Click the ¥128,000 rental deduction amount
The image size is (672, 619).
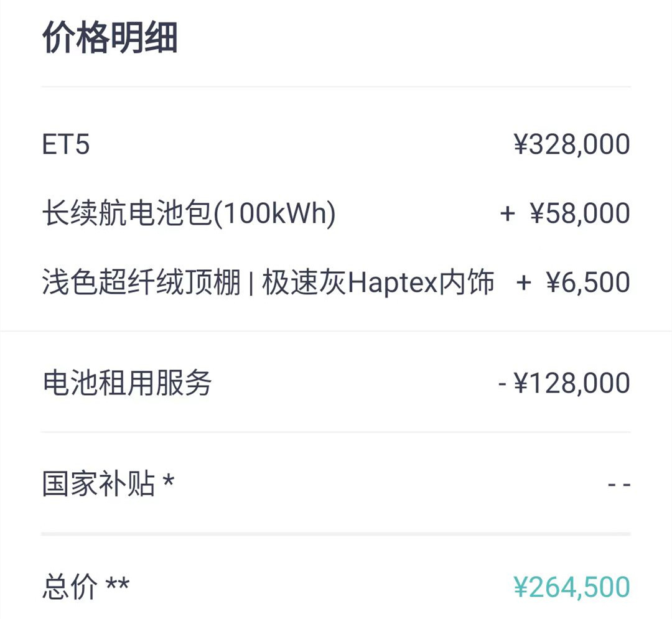(572, 383)
